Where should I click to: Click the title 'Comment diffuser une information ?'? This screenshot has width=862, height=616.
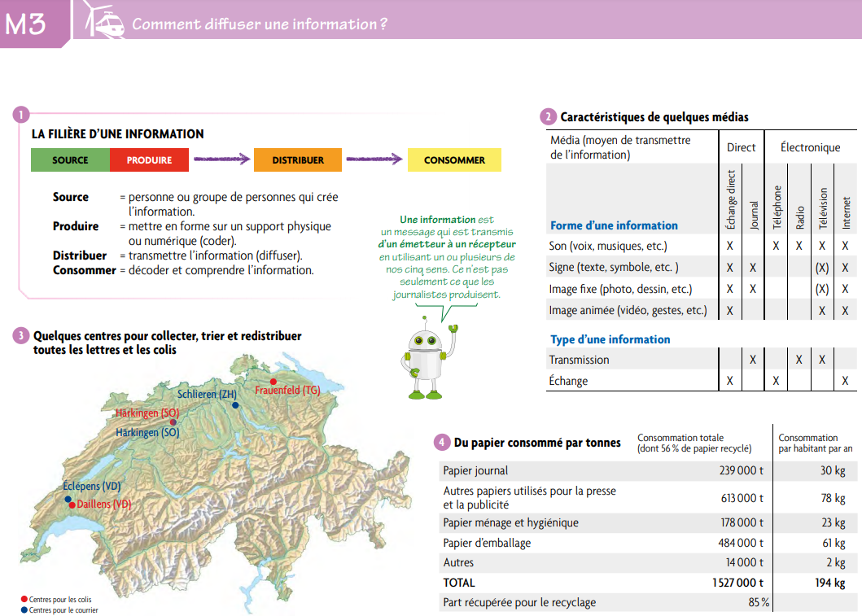(260, 24)
